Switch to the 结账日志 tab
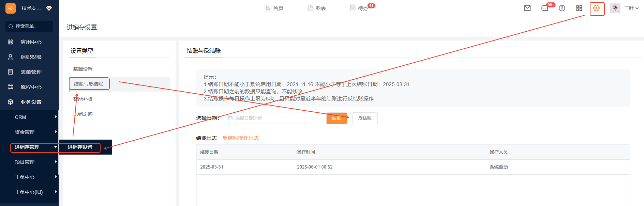This screenshot has width=644, height=206. (207, 138)
